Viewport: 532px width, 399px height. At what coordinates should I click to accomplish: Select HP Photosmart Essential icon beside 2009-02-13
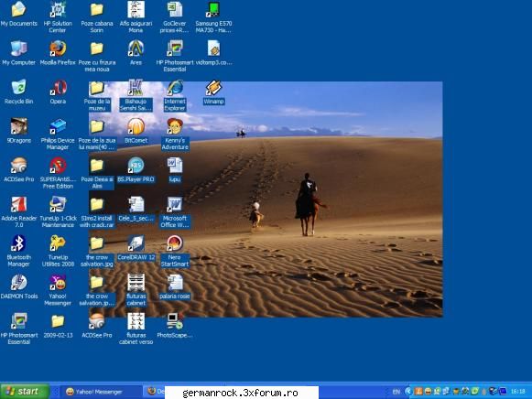pyautogui.click(x=18, y=321)
